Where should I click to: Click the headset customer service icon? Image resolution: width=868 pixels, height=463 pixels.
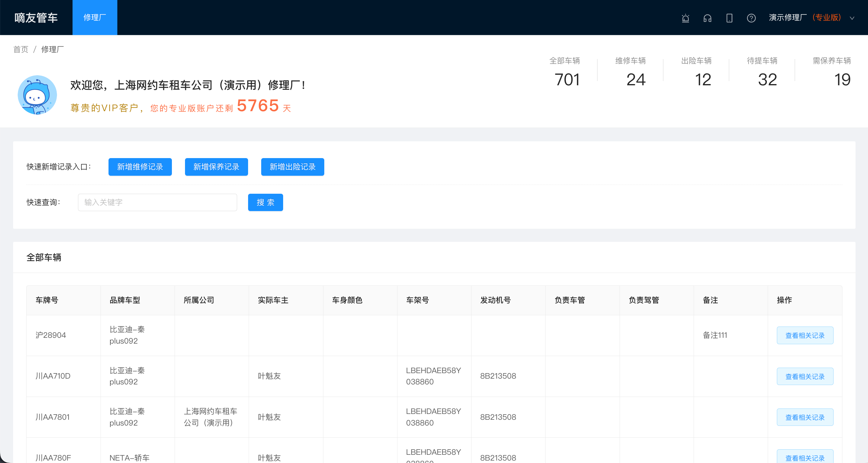[x=707, y=18]
